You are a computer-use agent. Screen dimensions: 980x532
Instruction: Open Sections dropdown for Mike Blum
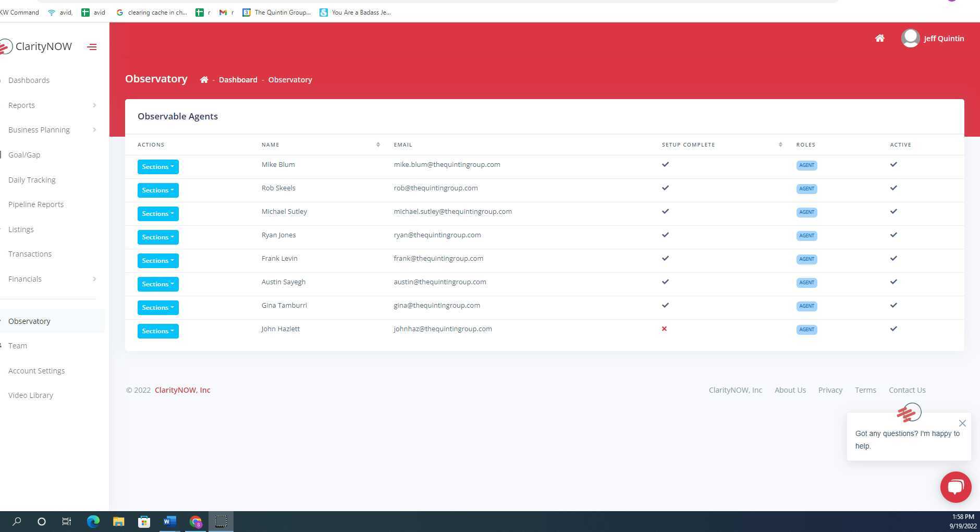[157, 167]
